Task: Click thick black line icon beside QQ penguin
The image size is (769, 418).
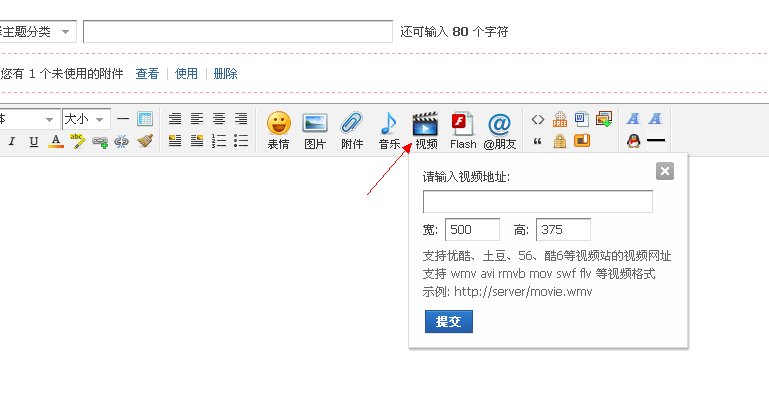Action: click(x=656, y=141)
